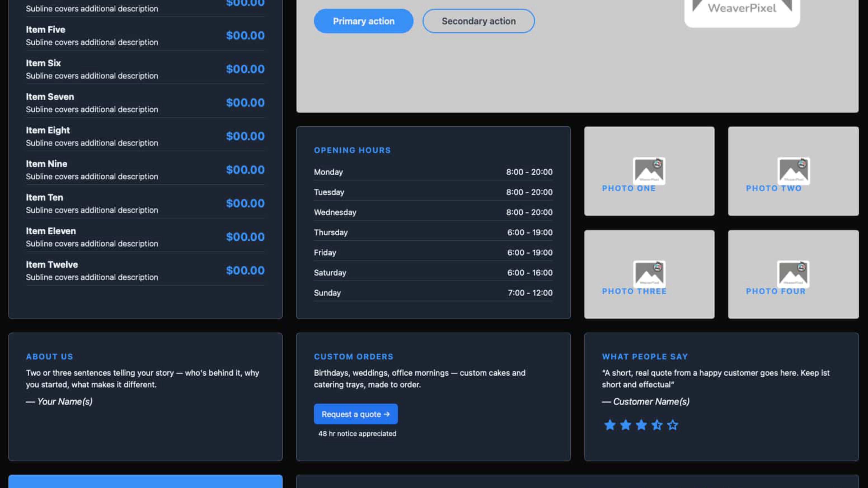868x488 pixels.
Task: Select the third rating star
Action: pos(641,425)
